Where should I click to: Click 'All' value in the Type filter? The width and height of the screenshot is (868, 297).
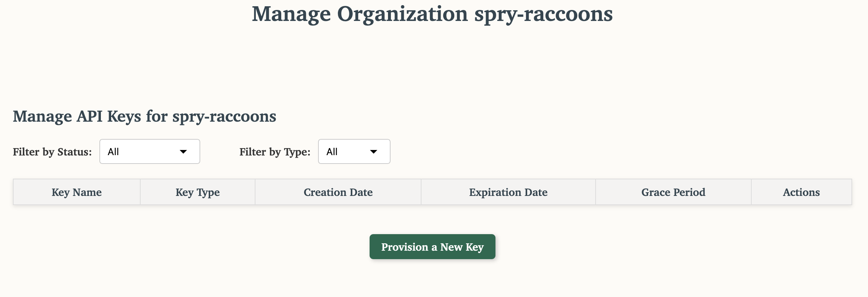point(332,152)
